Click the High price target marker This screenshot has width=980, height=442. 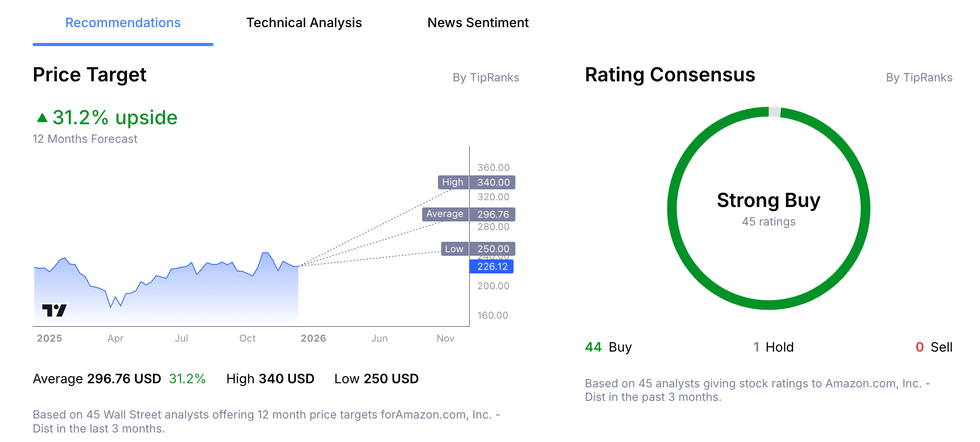coord(476,182)
